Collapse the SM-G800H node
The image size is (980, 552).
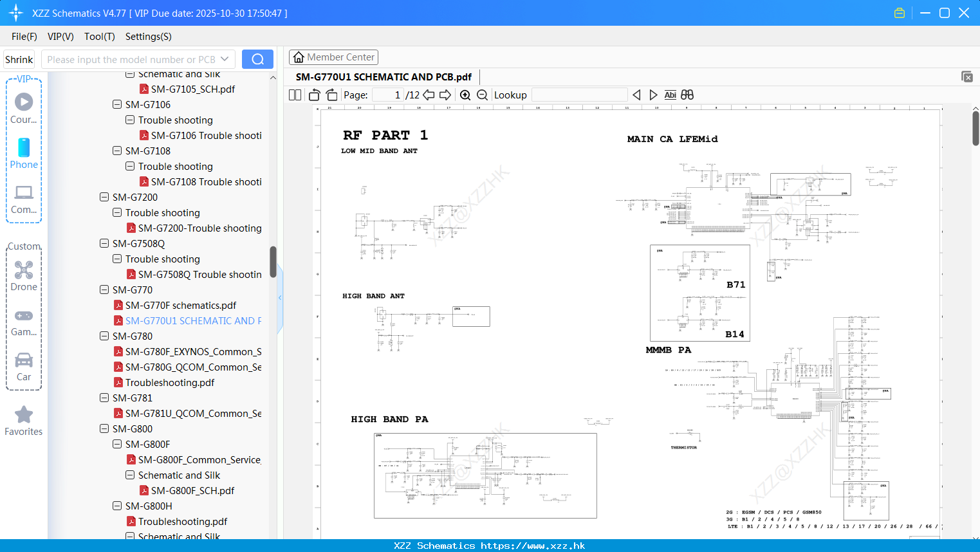tap(117, 506)
